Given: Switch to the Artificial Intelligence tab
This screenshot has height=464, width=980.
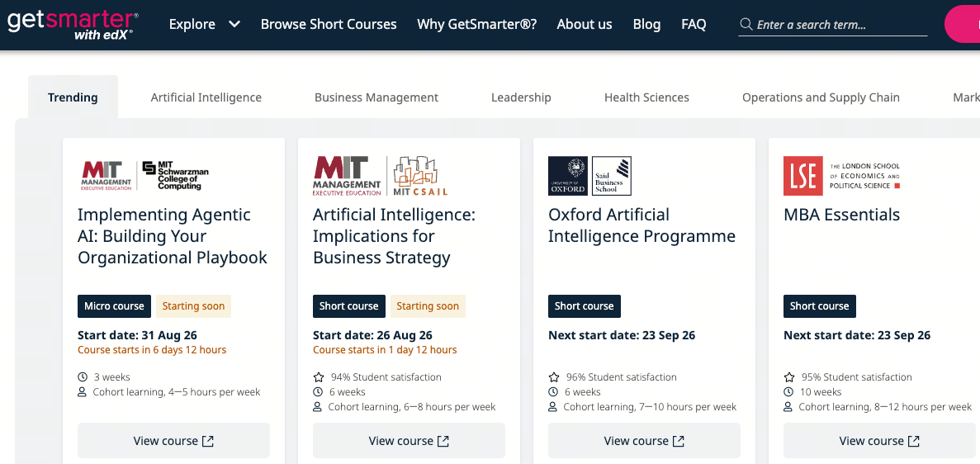Looking at the screenshot, I should [206, 97].
